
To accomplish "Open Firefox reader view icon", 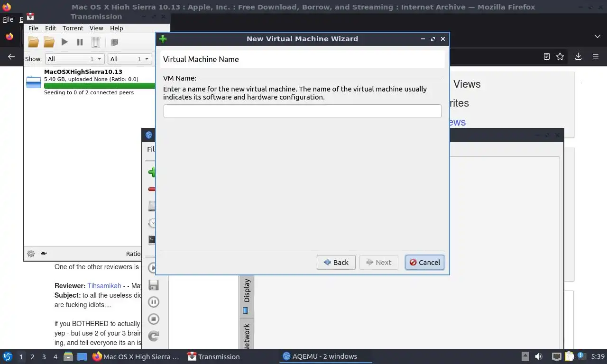I will point(546,56).
